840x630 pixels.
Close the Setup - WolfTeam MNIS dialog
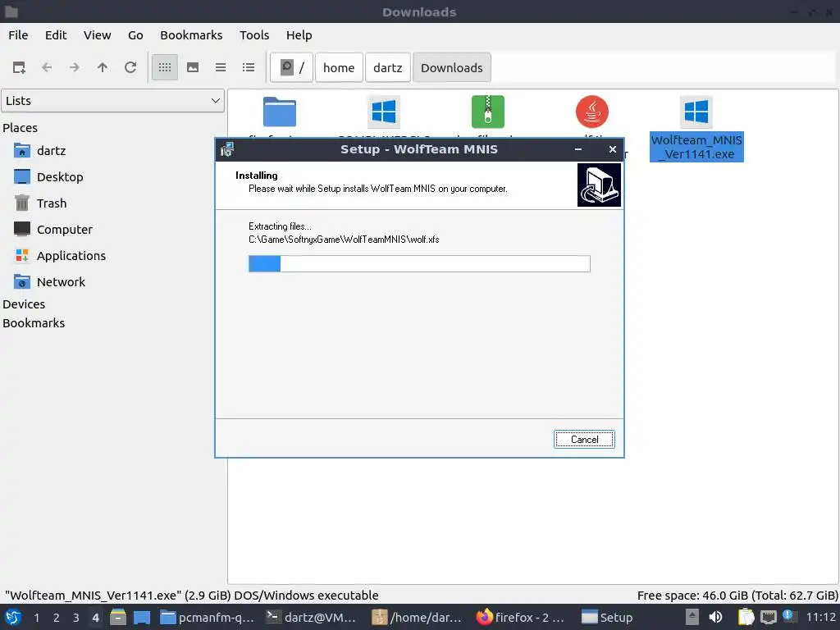pyautogui.click(x=612, y=149)
